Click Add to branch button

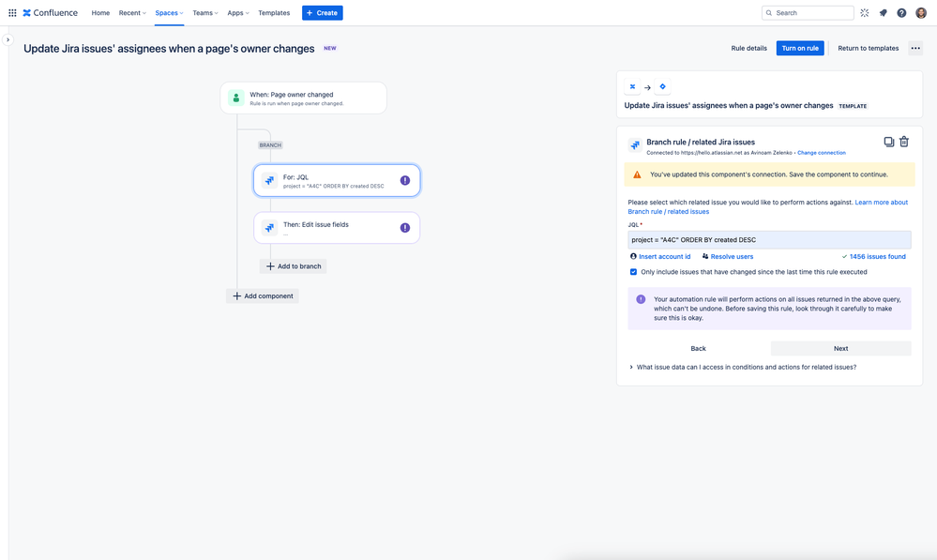click(x=294, y=266)
